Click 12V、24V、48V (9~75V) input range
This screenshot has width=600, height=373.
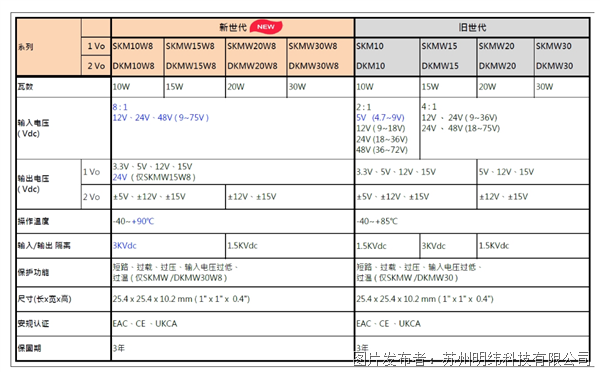(x=161, y=118)
